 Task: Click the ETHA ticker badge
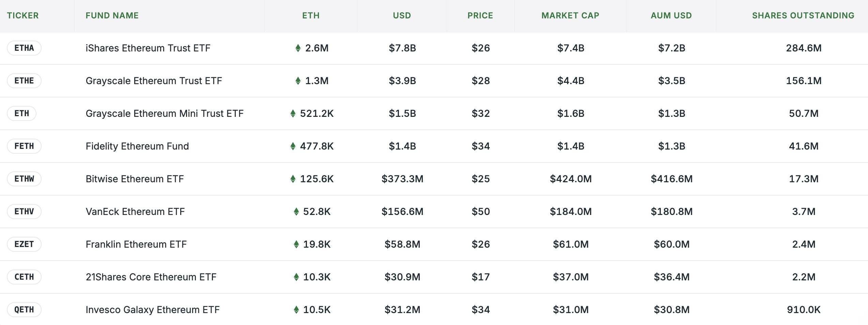[24, 48]
